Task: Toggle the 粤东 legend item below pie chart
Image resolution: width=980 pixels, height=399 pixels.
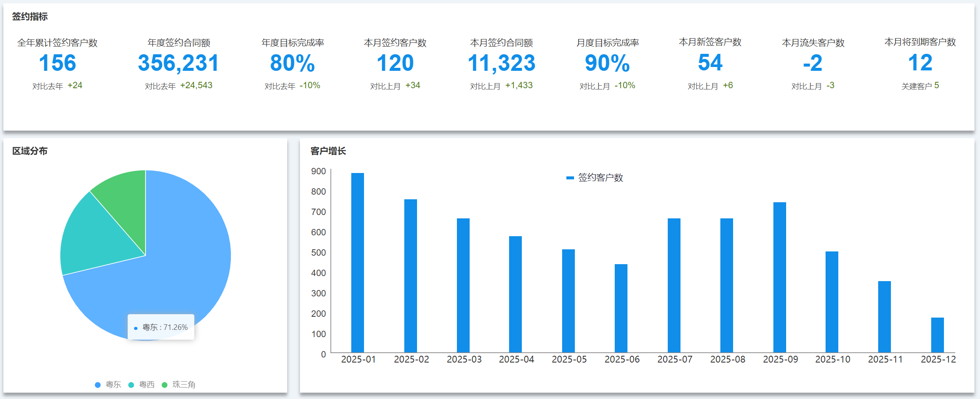Action: pyautogui.click(x=108, y=385)
